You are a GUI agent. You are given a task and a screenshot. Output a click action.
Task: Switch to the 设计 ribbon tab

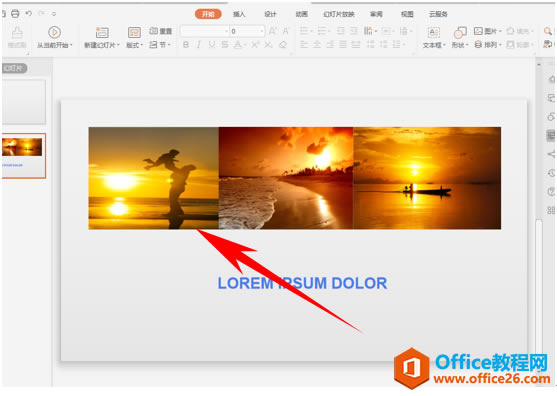point(270,14)
